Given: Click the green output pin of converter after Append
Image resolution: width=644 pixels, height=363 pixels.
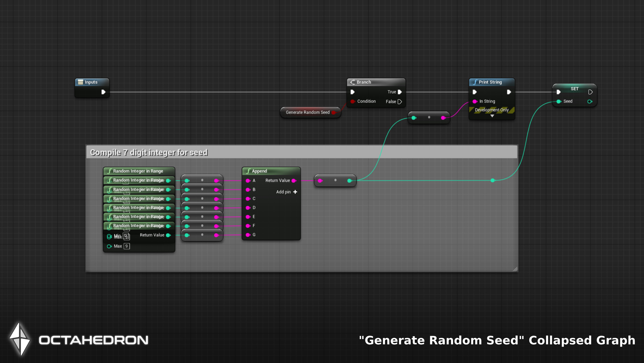Looking at the screenshot, I should click(x=349, y=180).
